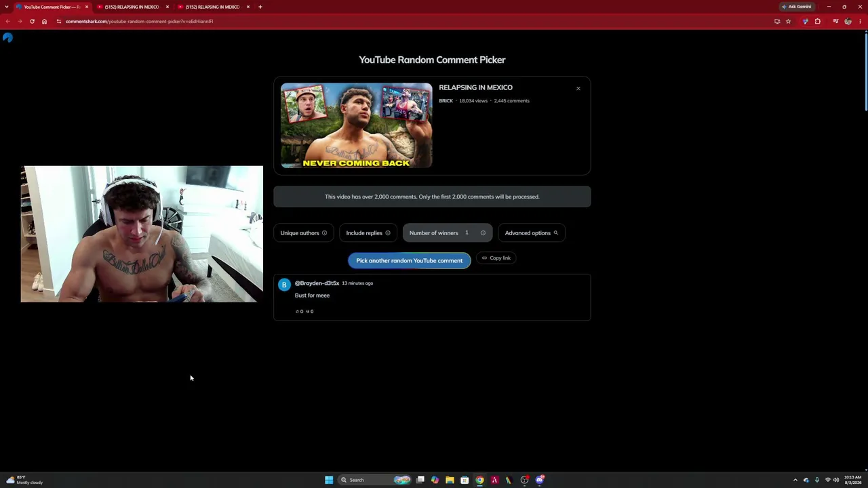Image resolution: width=868 pixels, height=488 pixels.
Task: Bookmark this page with the star
Action: (x=788, y=21)
